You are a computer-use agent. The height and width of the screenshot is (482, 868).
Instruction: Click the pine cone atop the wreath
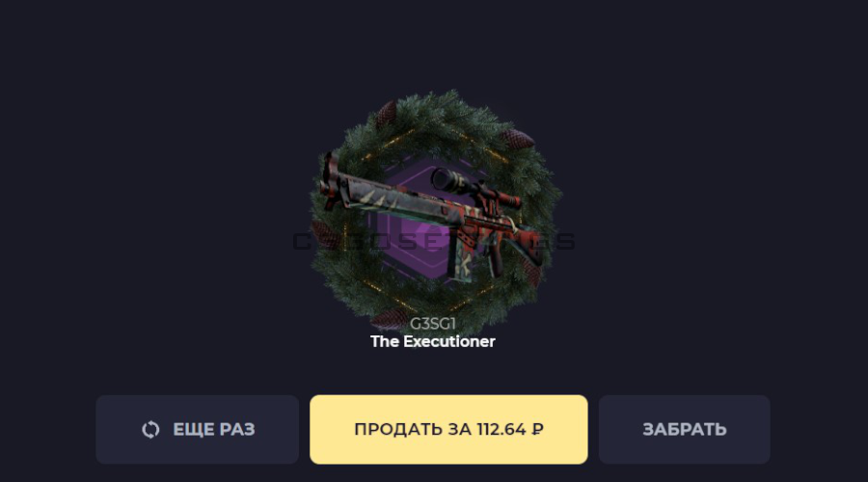coord(387,115)
